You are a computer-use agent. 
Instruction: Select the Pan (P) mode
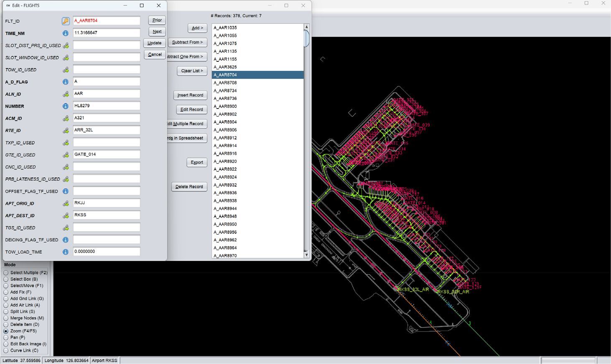pos(6,337)
